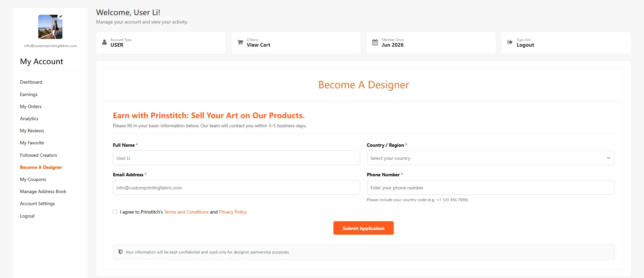Open the Privacy Policy link
644x278 pixels.
(x=233, y=212)
